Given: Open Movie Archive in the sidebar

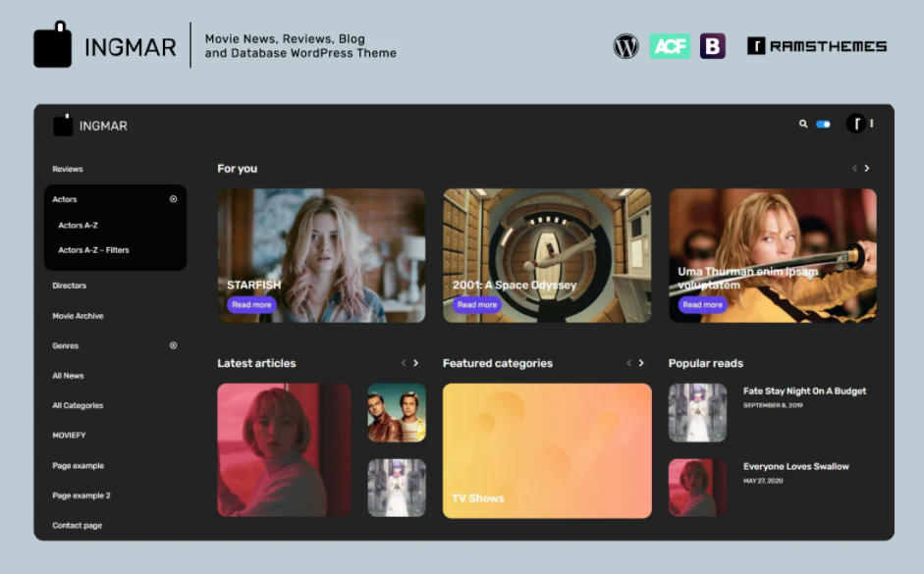Looking at the screenshot, I should (x=78, y=316).
